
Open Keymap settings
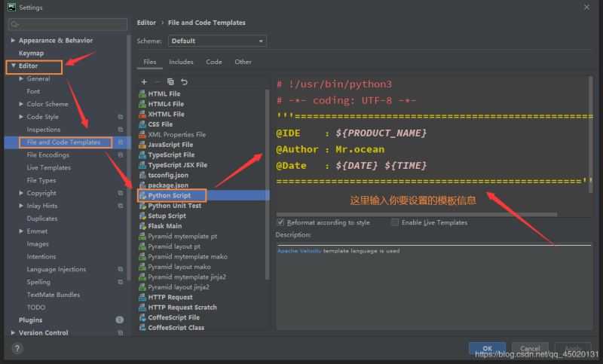[x=31, y=53]
